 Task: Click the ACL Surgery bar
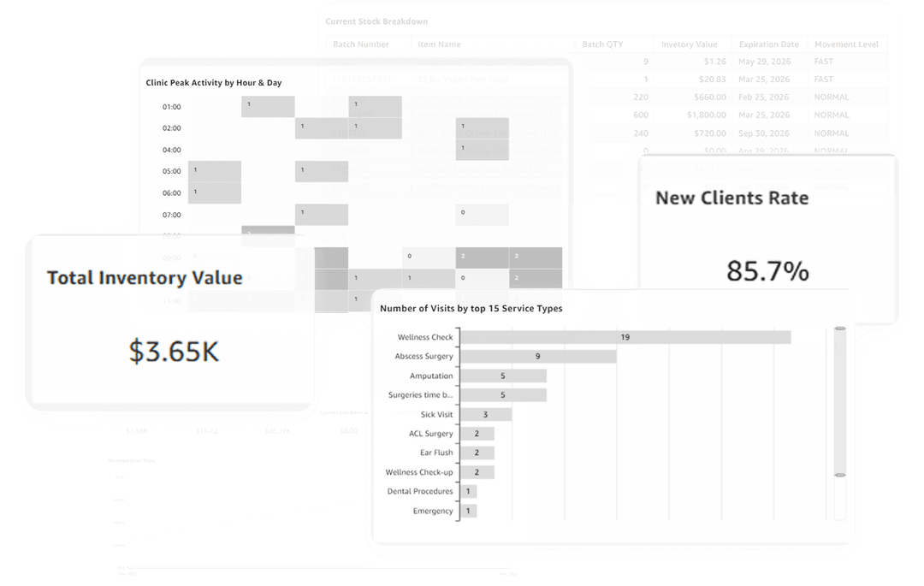(x=477, y=434)
